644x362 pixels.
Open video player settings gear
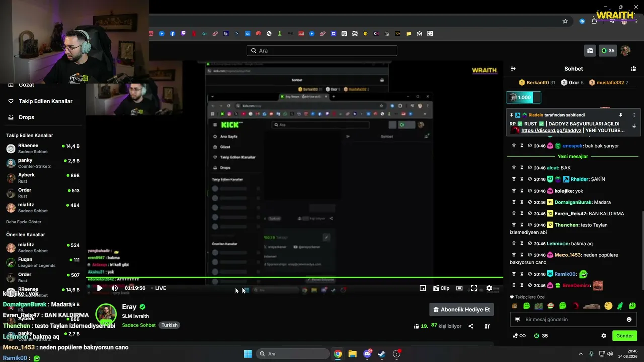[489, 288]
